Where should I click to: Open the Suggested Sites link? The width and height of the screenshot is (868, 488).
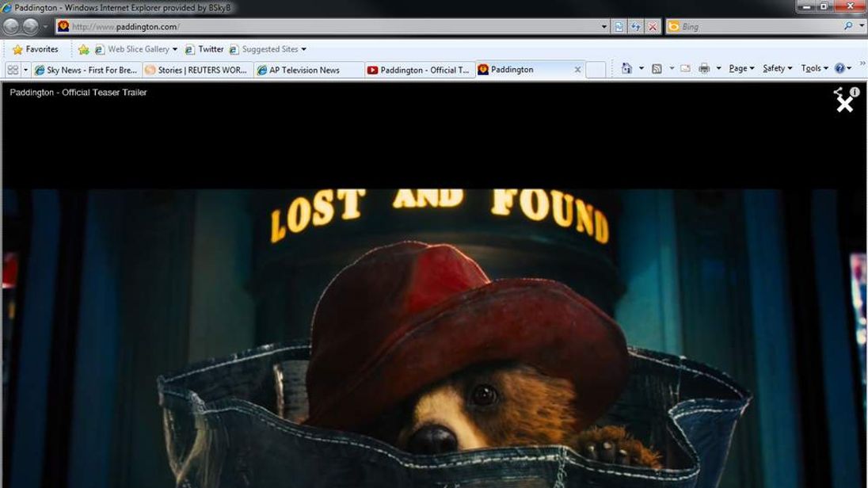pyautogui.click(x=264, y=49)
